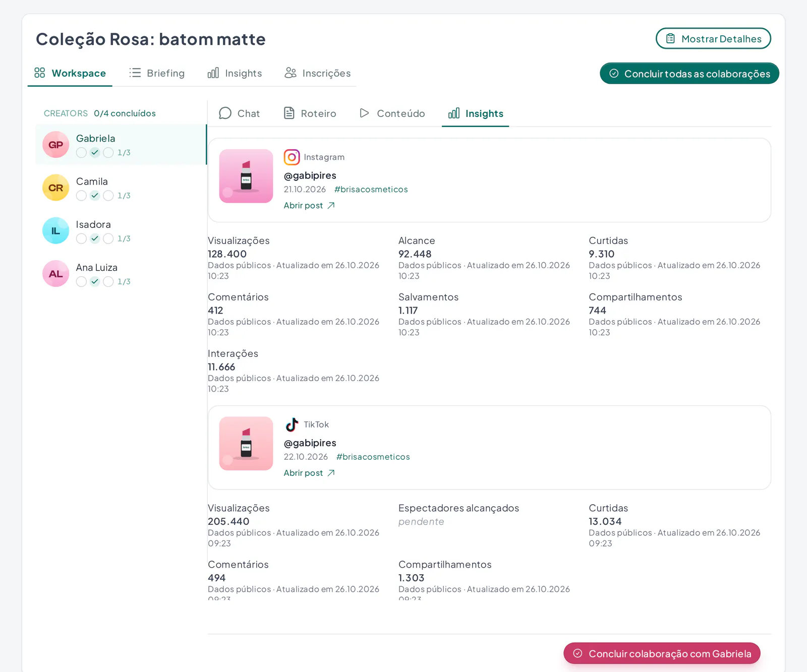This screenshot has height=672, width=807.
Task: Click Isadora's checked second step circle
Action: [95, 238]
